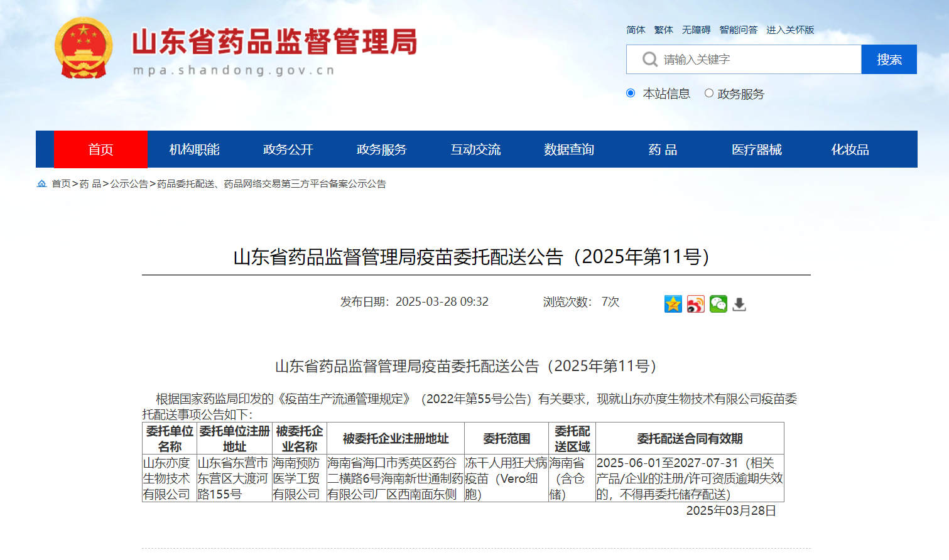Open the 智能问答 link
This screenshot has width=949, height=560.
[x=738, y=30]
